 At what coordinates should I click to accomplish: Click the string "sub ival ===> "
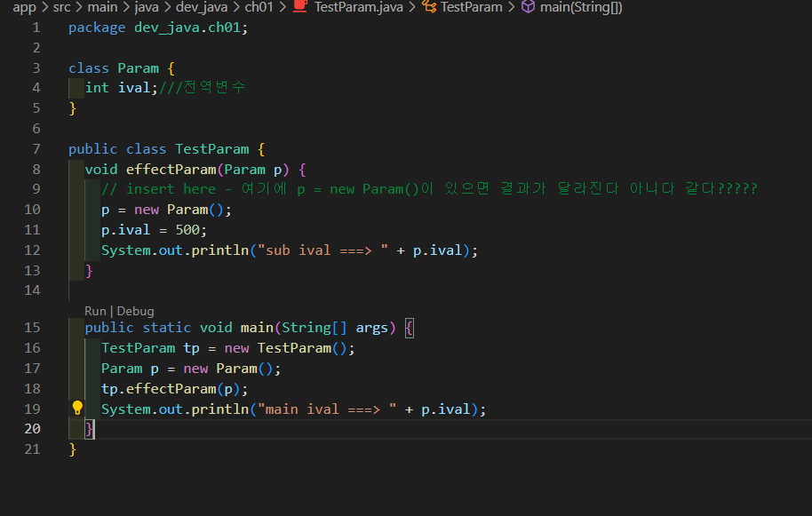[x=322, y=250]
